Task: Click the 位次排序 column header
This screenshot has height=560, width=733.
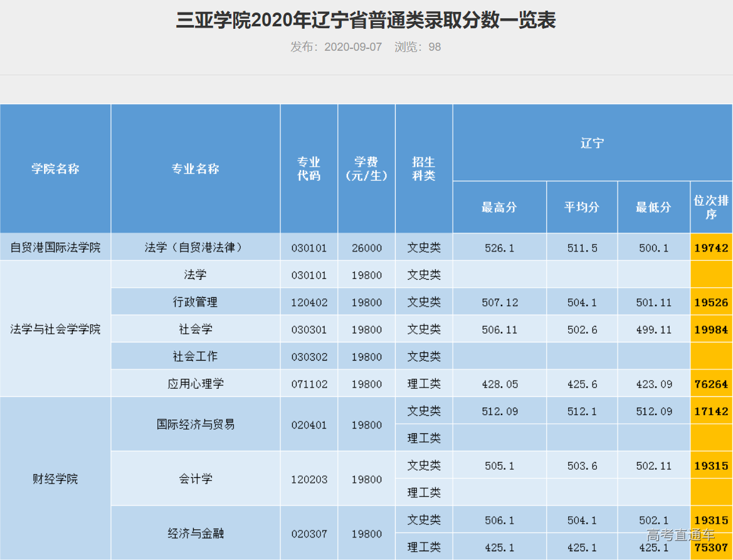Action: click(711, 207)
